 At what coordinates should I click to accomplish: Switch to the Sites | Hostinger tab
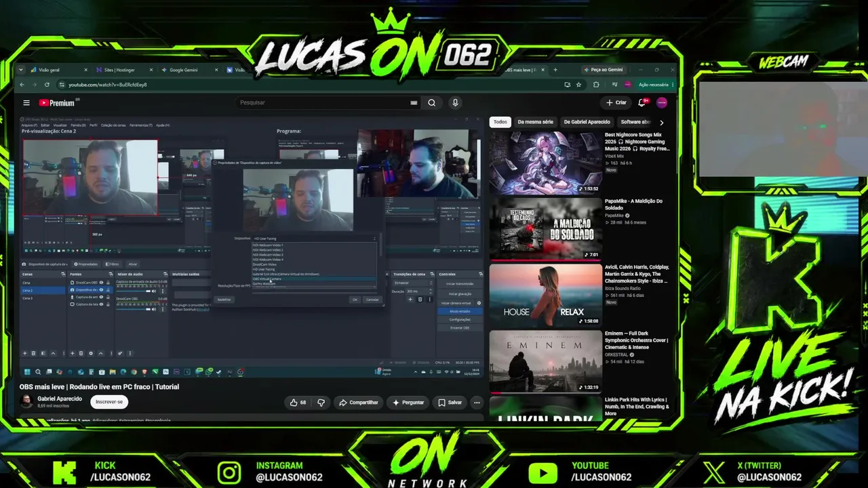[124, 70]
